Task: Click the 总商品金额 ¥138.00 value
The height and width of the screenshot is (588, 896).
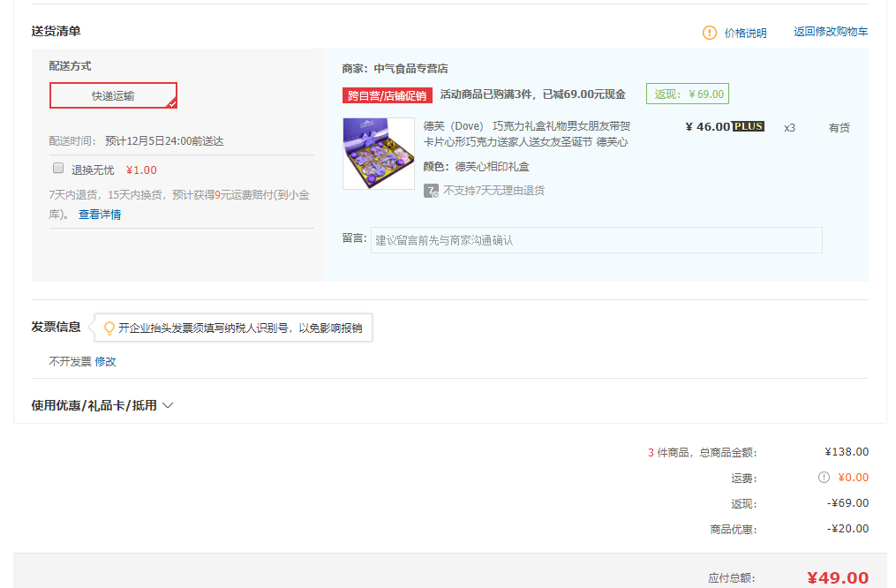Action: [847, 452]
